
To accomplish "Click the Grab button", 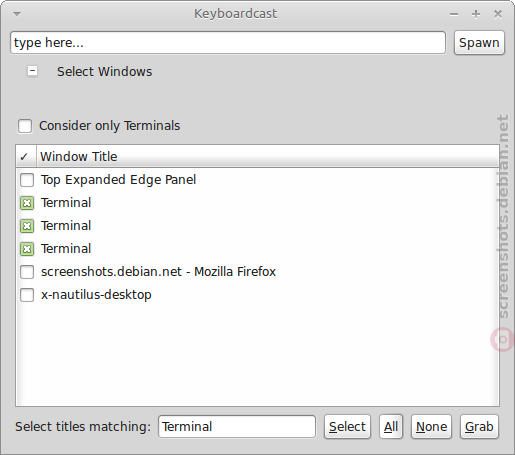I will point(479,427).
